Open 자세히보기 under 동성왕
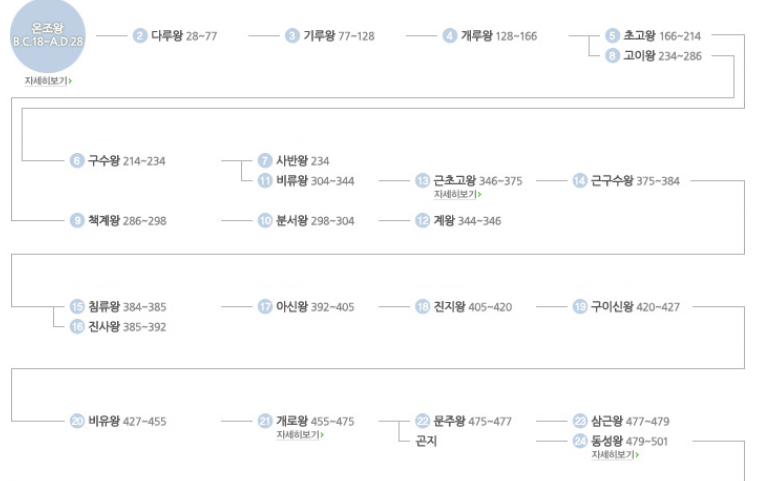 coord(615,455)
